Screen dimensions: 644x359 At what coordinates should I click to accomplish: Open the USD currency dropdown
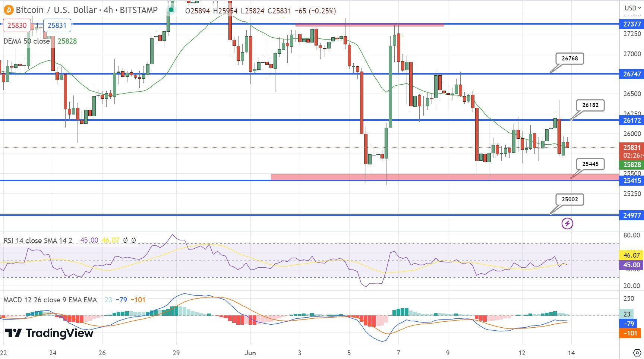click(632, 8)
